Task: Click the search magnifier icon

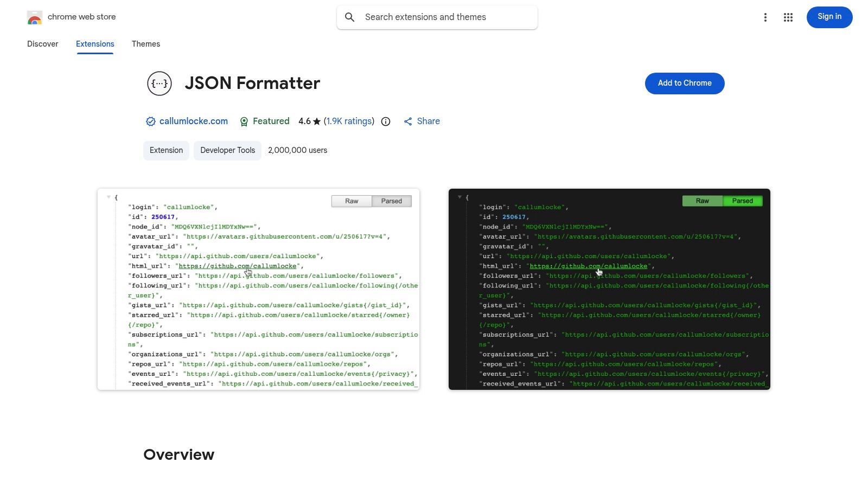Action: 350,17
